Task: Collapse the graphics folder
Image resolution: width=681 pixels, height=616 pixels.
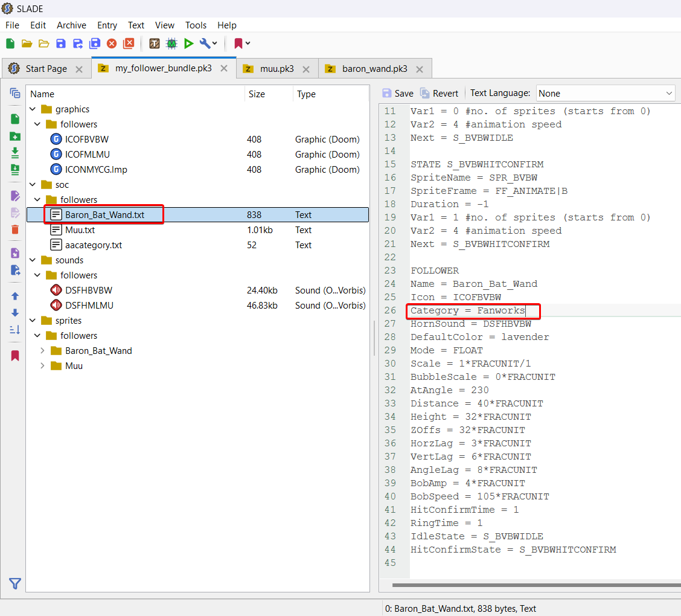Action: click(33, 109)
